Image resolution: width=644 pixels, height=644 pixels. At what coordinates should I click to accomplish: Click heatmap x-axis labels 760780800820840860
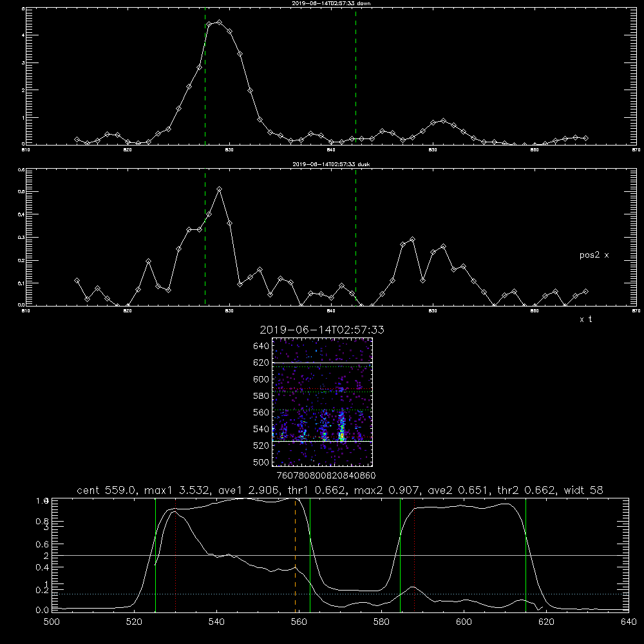pos(326,476)
